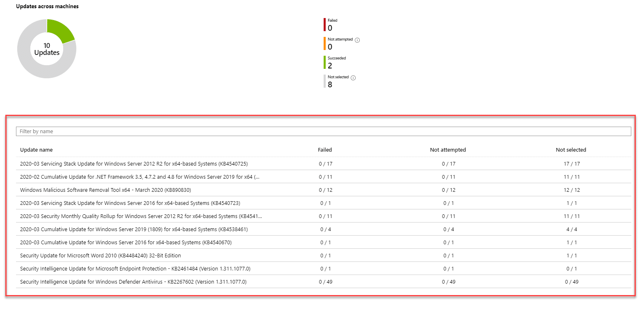Select the KB4540725 Servicing Stack Update row

pyautogui.click(x=323, y=164)
